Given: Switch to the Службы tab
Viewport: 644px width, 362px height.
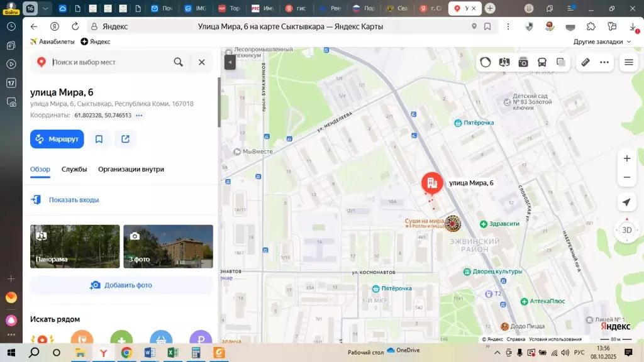Looking at the screenshot, I should tap(74, 169).
